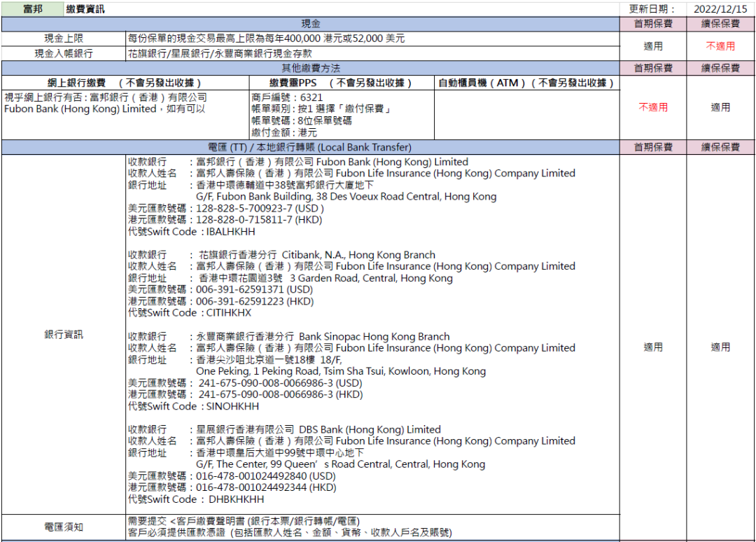Click Fubon USD account 128-828-5-700923-7
The height and width of the screenshot is (542, 756).
[225, 208]
